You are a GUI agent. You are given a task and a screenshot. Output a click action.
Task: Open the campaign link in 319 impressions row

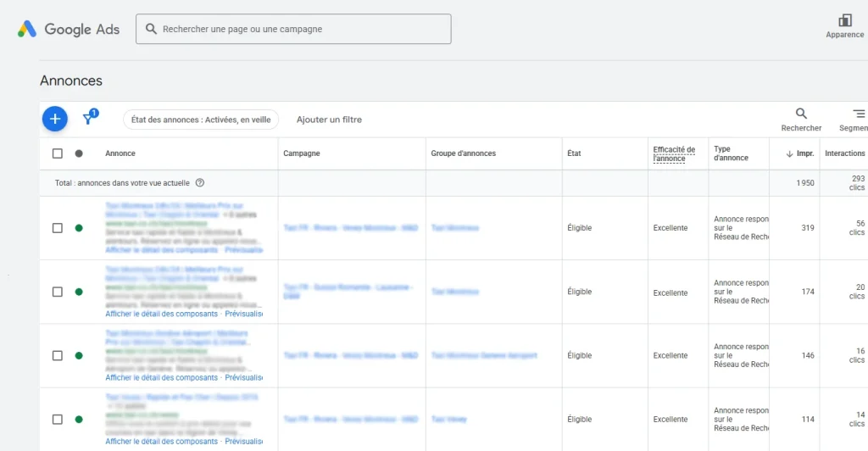pyautogui.click(x=350, y=228)
